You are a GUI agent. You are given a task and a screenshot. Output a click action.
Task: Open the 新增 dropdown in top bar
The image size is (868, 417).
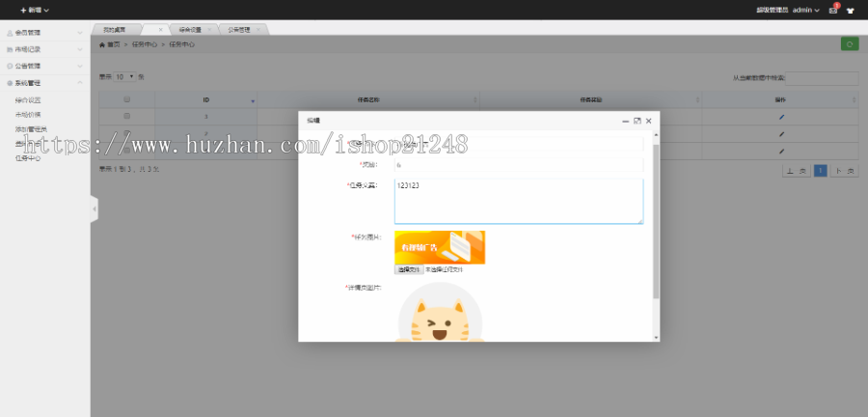tap(34, 10)
